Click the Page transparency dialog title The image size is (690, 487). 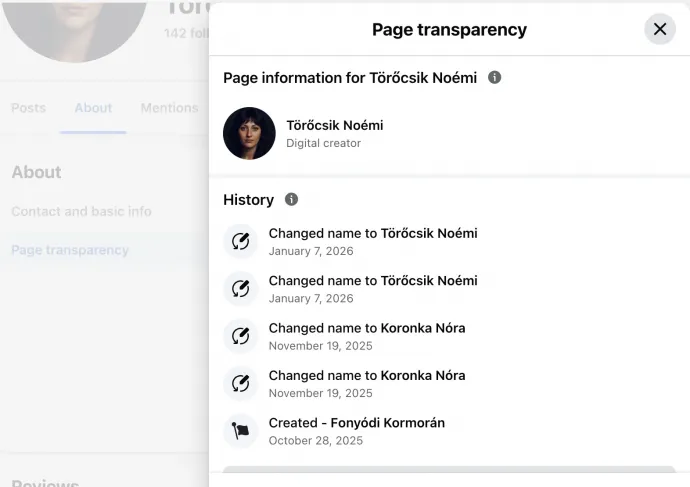click(x=449, y=29)
